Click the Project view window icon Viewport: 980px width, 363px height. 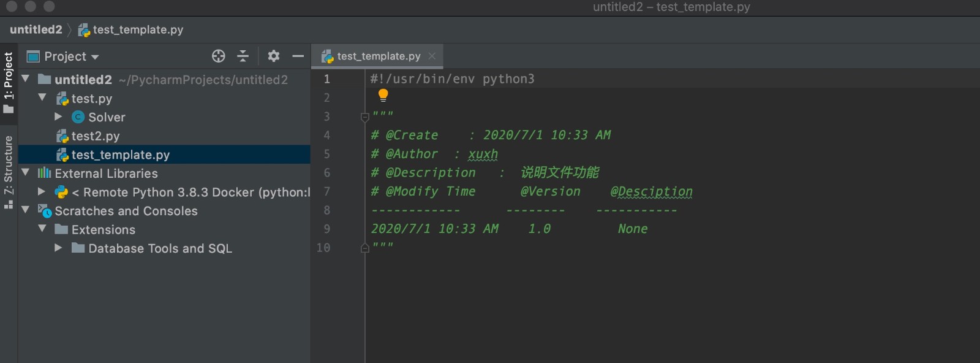34,56
